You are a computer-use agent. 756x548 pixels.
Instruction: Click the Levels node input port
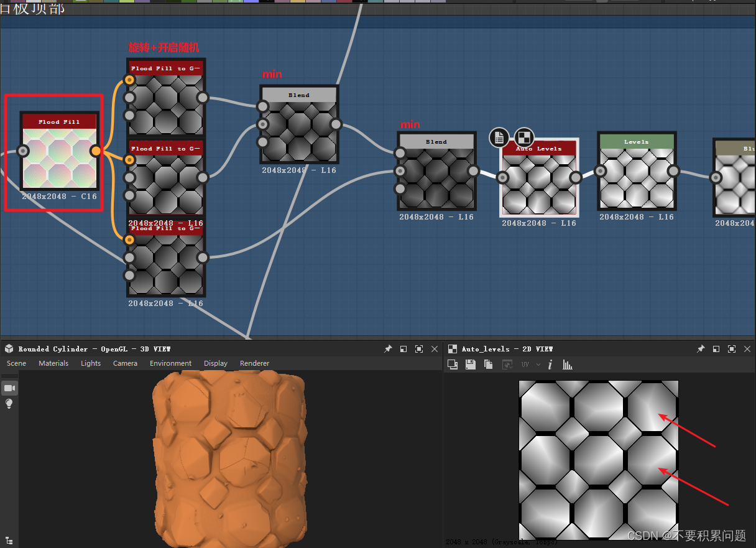[x=601, y=171]
